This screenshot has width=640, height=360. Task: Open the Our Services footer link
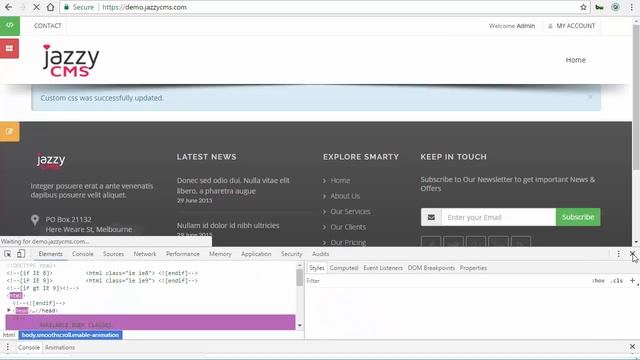[350, 211]
